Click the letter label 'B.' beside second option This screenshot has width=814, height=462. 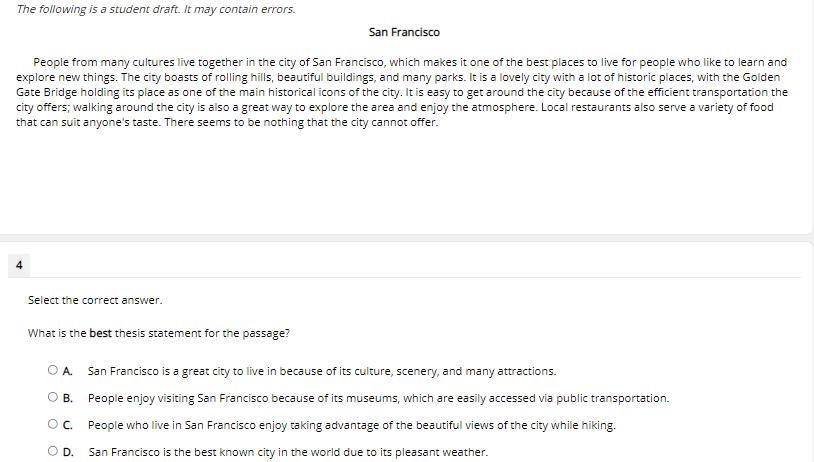pos(67,398)
